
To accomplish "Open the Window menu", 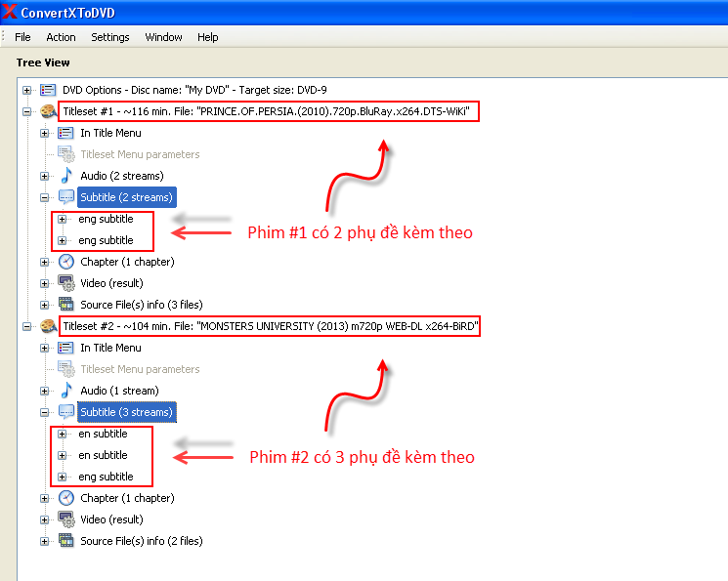I will tap(163, 37).
